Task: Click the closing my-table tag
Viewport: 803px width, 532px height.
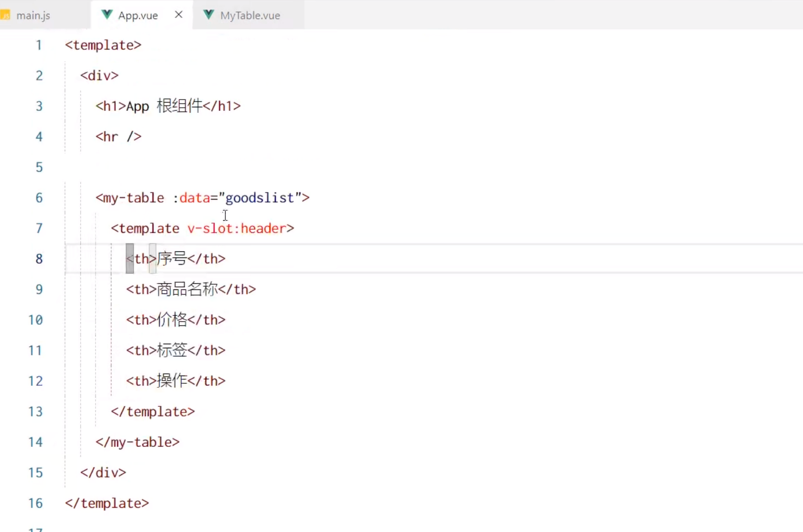Action: (137, 442)
